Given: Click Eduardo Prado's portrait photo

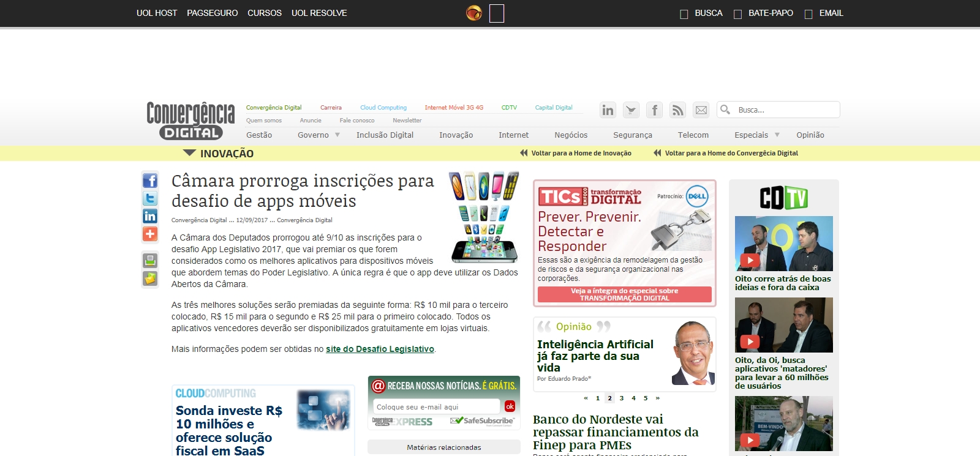Looking at the screenshot, I should tap(693, 353).
